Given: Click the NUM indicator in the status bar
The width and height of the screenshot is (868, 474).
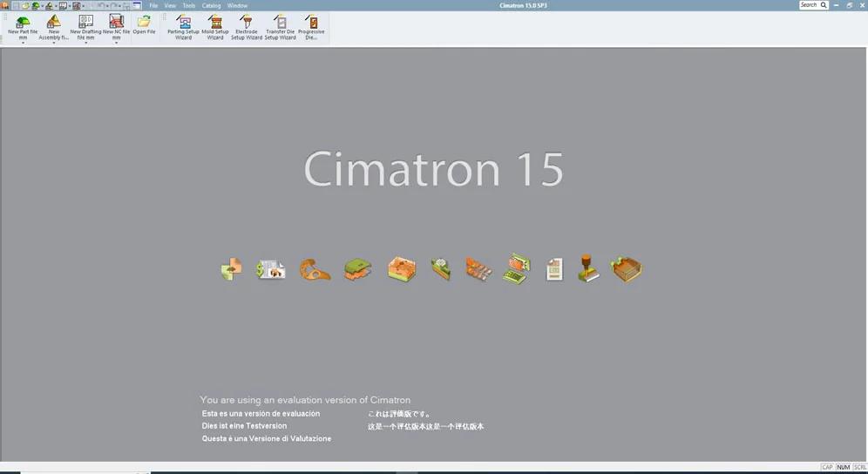Looking at the screenshot, I should coord(843,467).
